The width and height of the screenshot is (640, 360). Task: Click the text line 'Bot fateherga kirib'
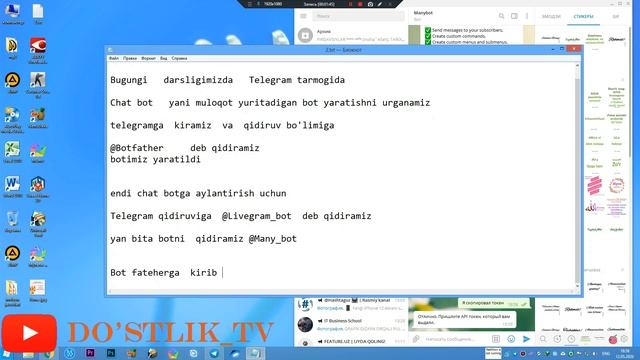coord(163,273)
